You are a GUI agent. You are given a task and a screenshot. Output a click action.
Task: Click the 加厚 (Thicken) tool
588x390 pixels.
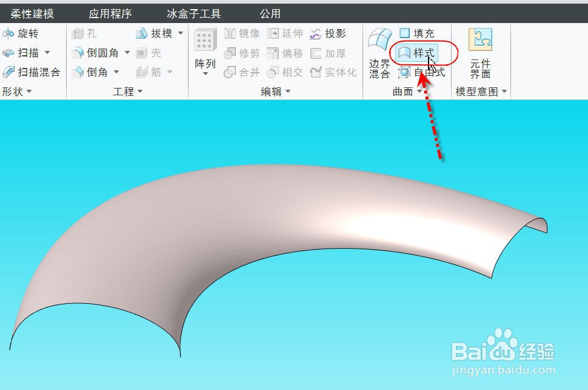tap(328, 53)
